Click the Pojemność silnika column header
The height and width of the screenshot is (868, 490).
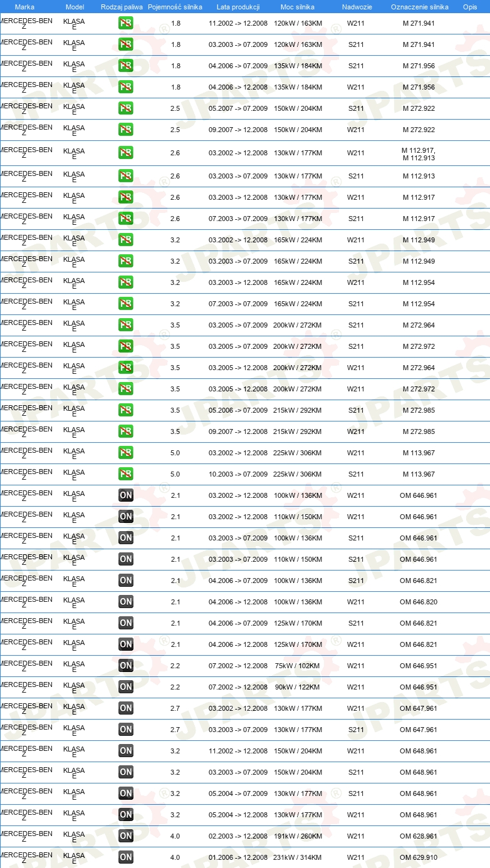[x=175, y=7]
